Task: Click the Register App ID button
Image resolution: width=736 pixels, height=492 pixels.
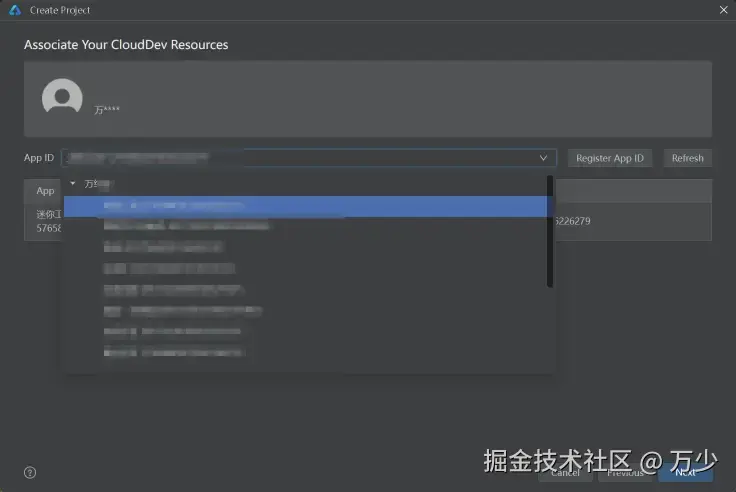Action: (x=610, y=158)
